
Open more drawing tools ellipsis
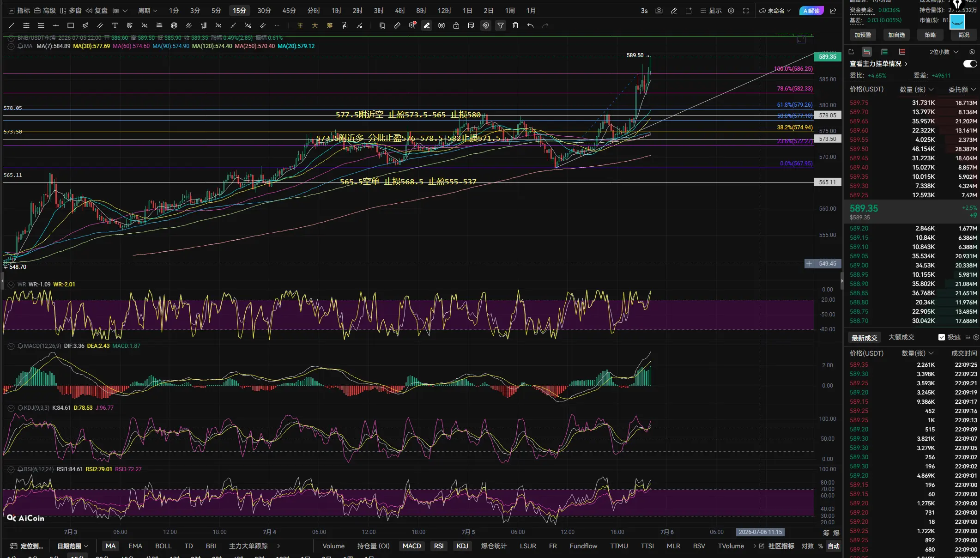pos(277,25)
